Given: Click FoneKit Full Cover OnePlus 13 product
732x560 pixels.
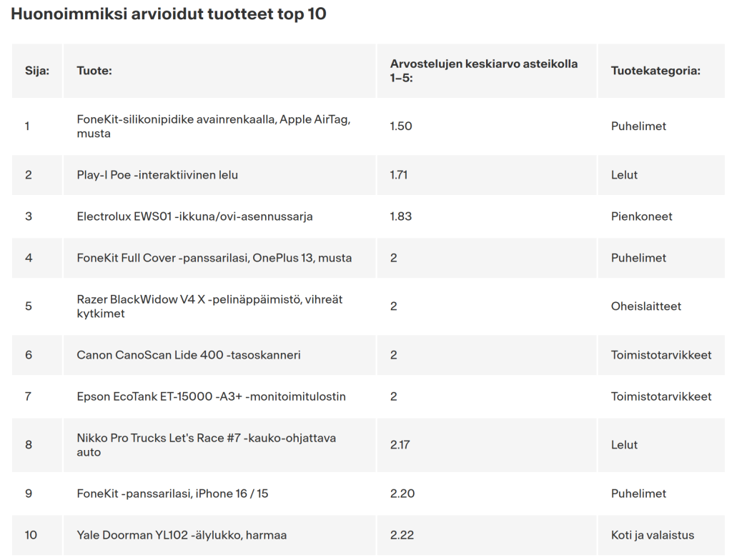Looking at the screenshot, I should (x=214, y=258).
